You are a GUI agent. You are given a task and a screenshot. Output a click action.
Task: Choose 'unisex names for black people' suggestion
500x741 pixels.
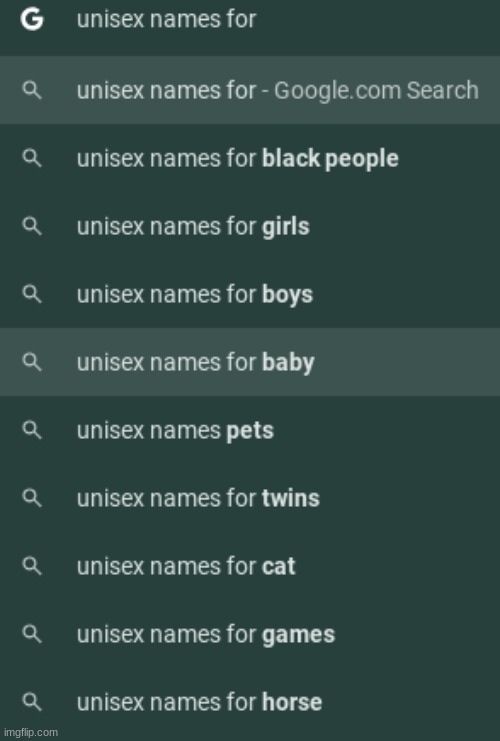coord(250,158)
